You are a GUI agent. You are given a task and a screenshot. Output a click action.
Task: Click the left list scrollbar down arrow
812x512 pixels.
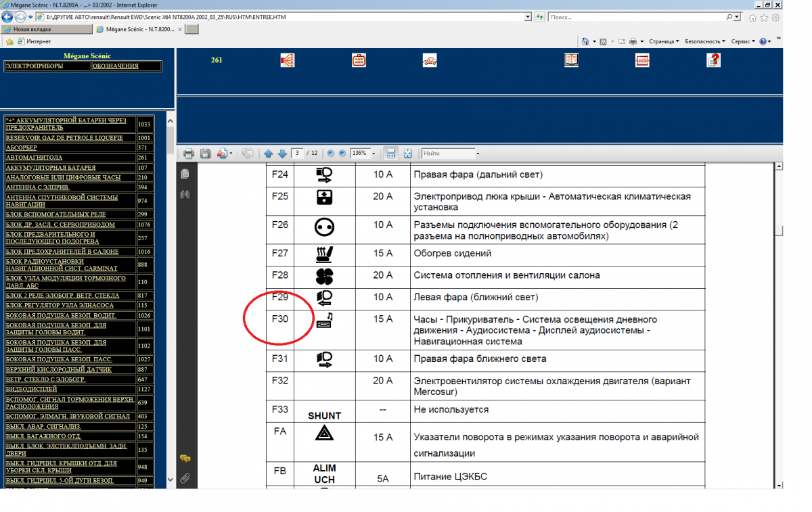[x=170, y=480]
